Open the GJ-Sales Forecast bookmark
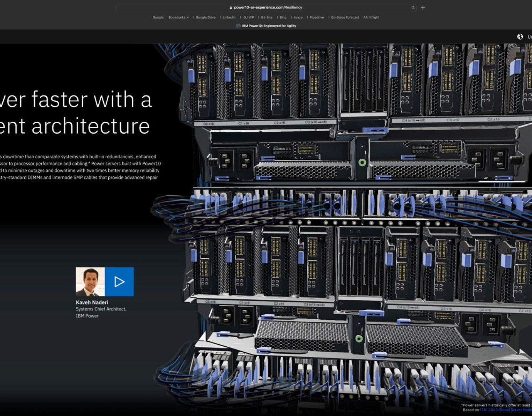 coord(345,17)
